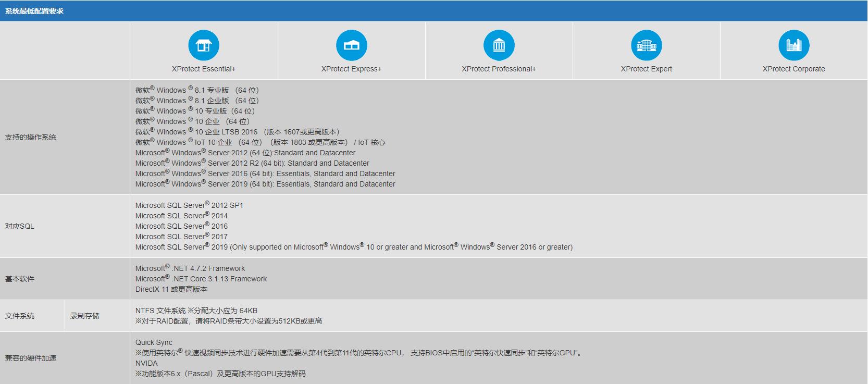This screenshot has width=868, height=384.
Task: Click the XProtect Expert office building icon
Action: (x=646, y=45)
